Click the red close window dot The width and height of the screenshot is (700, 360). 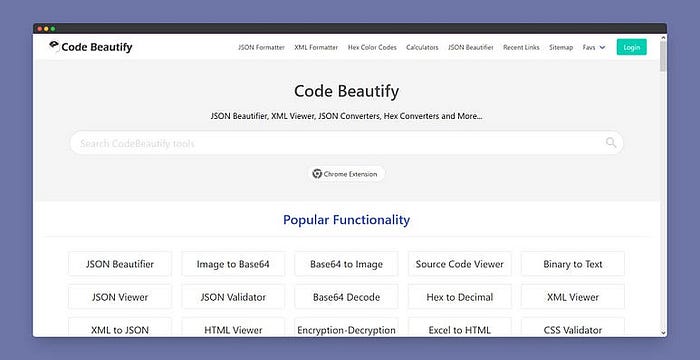40,29
